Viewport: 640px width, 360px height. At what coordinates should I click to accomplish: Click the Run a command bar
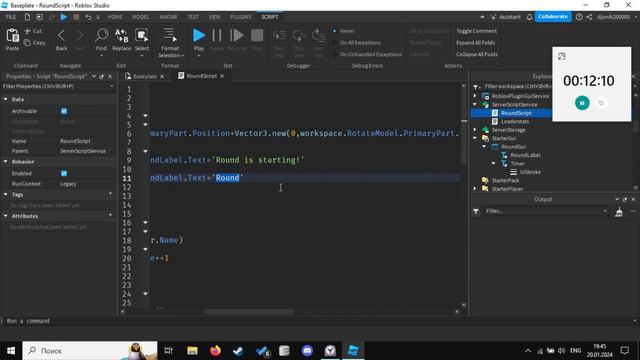318,321
